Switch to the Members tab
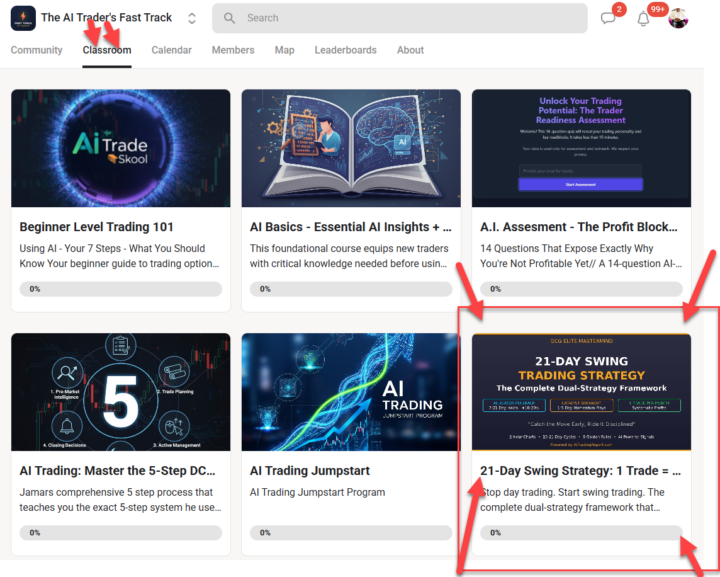This screenshot has width=720, height=577. click(x=233, y=50)
